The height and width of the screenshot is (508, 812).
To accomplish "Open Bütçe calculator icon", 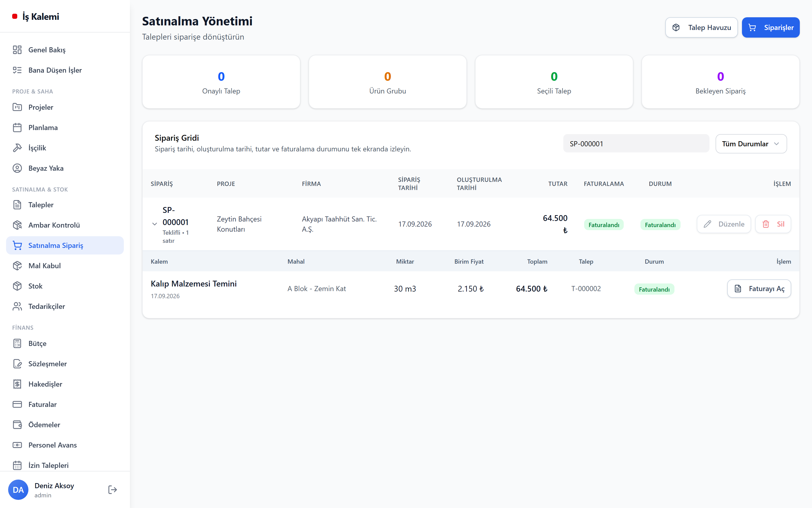I will pyautogui.click(x=17, y=343).
